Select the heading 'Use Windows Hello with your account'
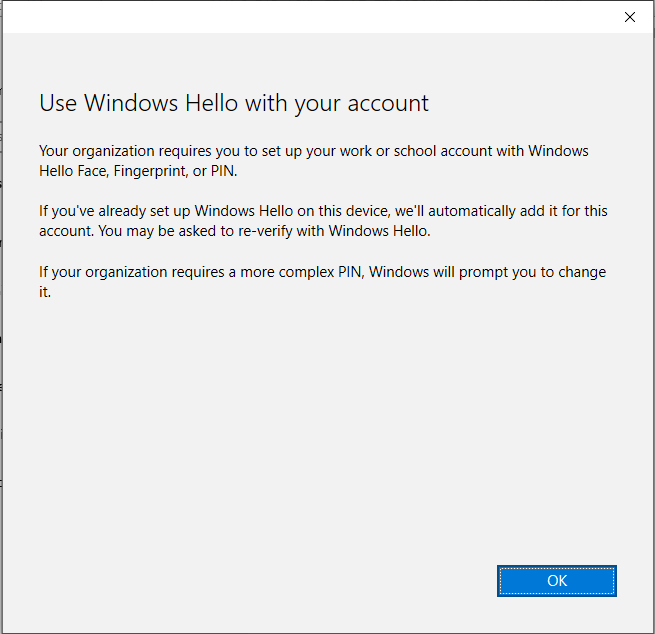The image size is (655, 634). click(x=234, y=103)
